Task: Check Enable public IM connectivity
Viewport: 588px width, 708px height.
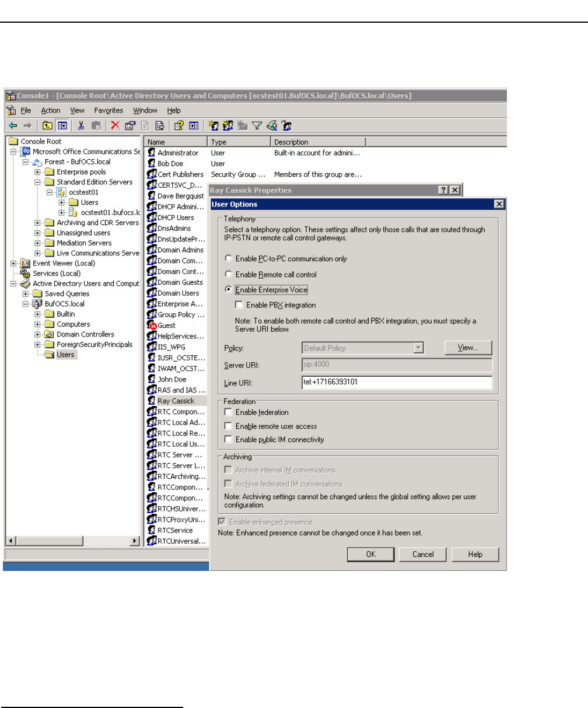Action: 229,439
